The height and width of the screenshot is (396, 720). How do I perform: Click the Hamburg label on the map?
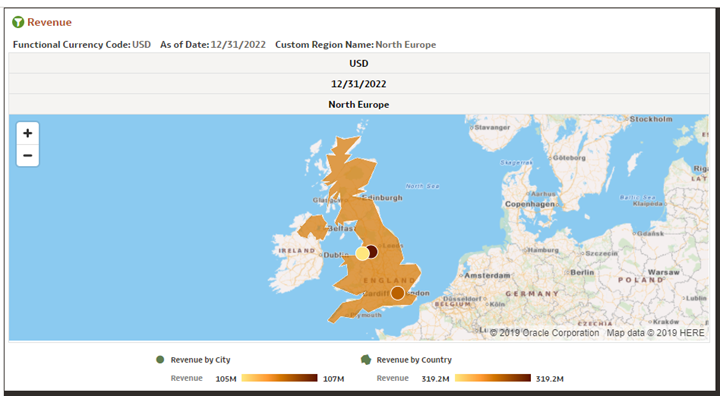point(543,250)
